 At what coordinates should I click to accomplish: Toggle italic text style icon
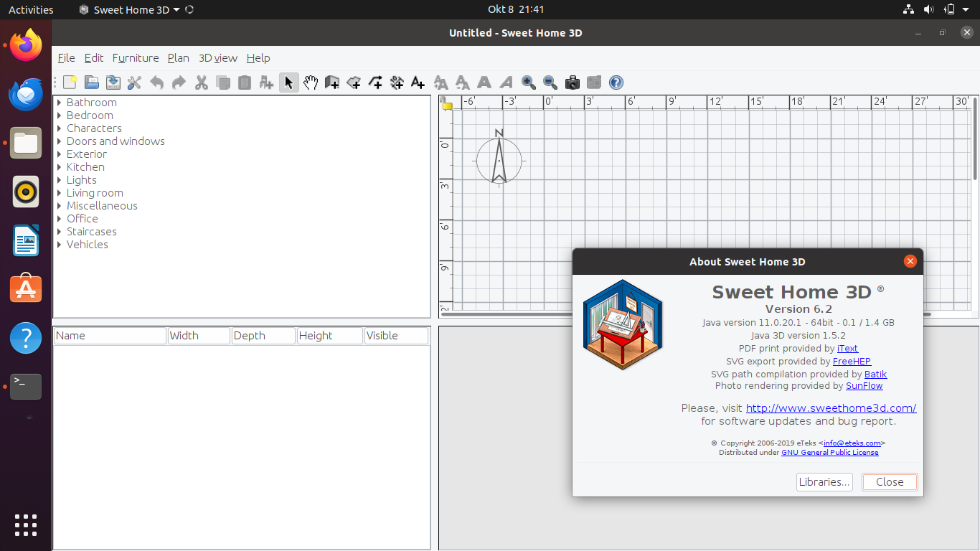tap(507, 83)
